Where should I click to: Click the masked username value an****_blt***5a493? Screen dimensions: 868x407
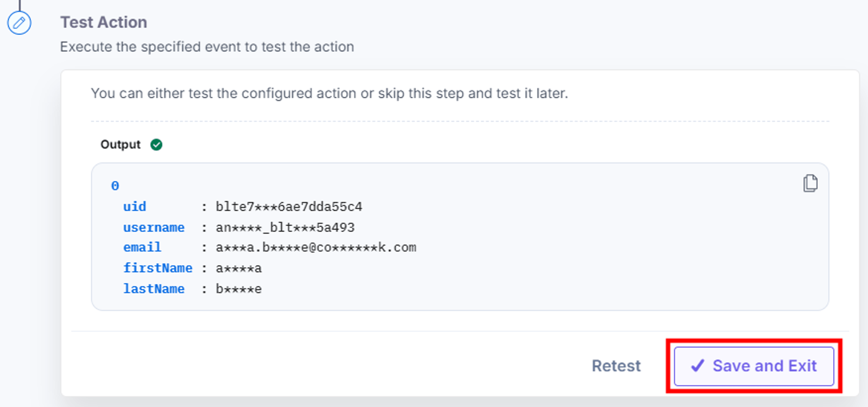285,228
